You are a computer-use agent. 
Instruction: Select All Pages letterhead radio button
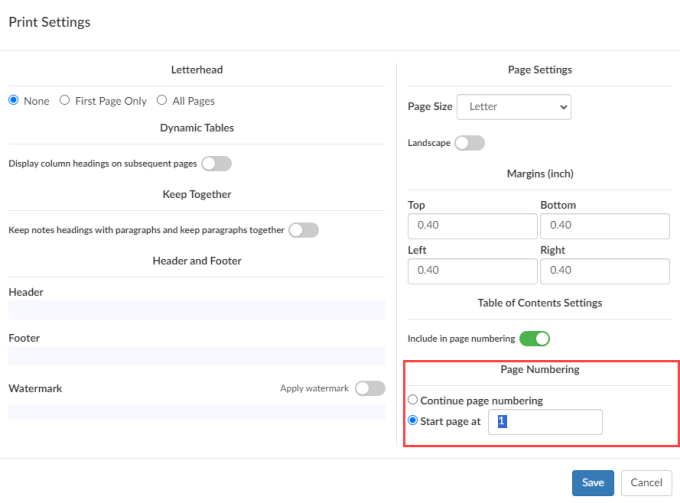(x=162, y=101)
